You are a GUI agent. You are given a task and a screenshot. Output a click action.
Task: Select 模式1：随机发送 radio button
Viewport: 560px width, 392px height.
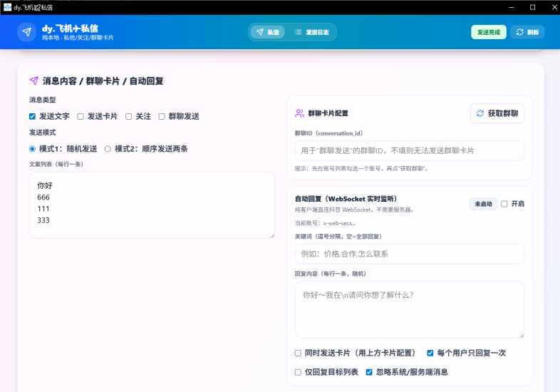pyautogui.click(x=32, y=149)
